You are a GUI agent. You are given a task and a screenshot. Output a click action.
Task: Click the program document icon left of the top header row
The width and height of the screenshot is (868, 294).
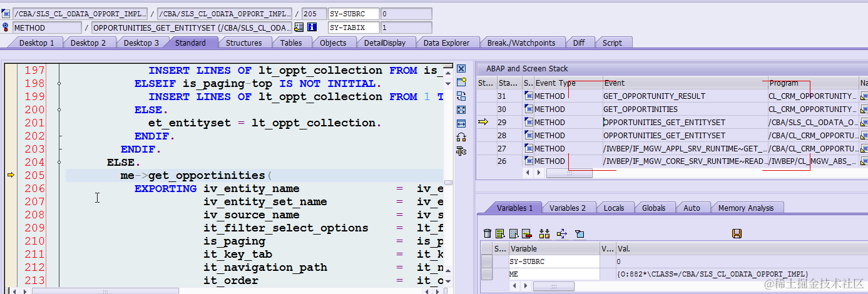click(x=6, y=14)
